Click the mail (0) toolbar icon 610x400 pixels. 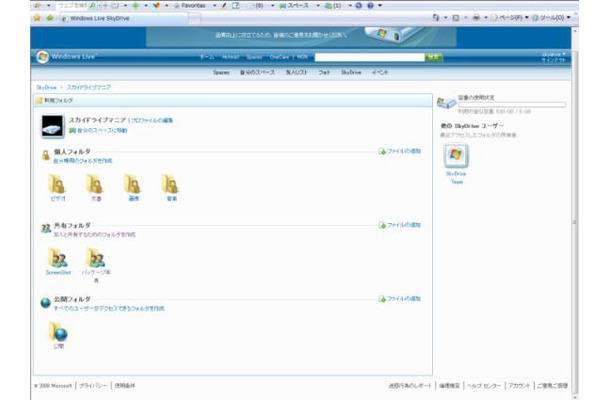coord(256,5)
